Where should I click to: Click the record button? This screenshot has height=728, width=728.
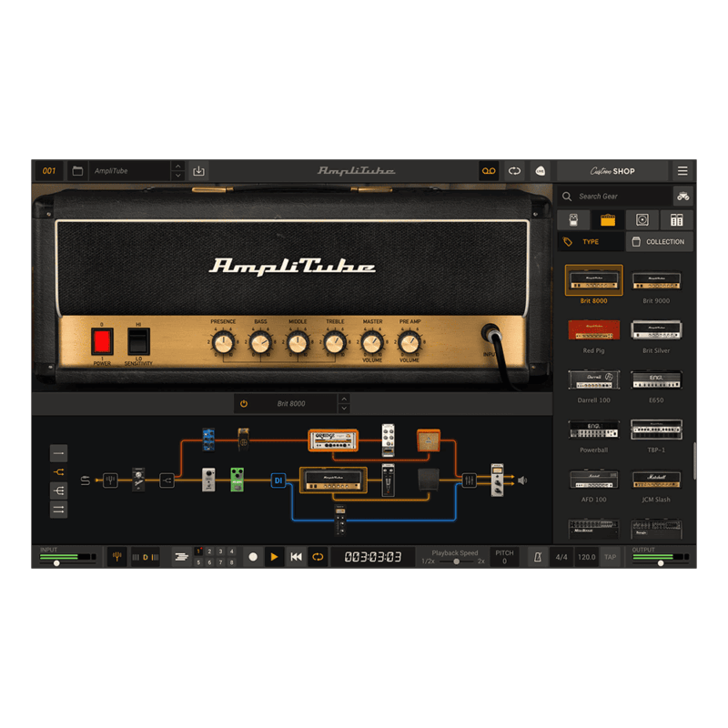[x=253, y=557]
